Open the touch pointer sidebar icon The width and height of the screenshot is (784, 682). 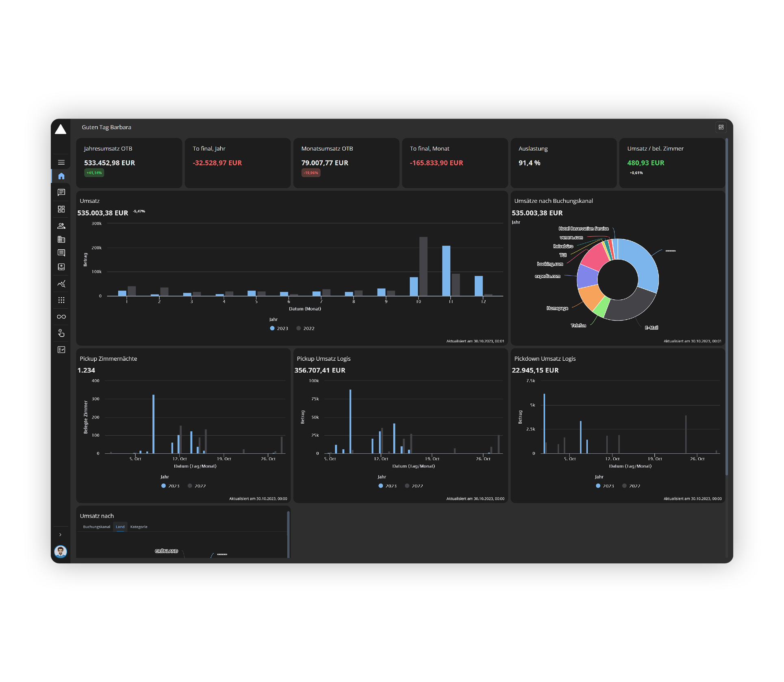61,334
